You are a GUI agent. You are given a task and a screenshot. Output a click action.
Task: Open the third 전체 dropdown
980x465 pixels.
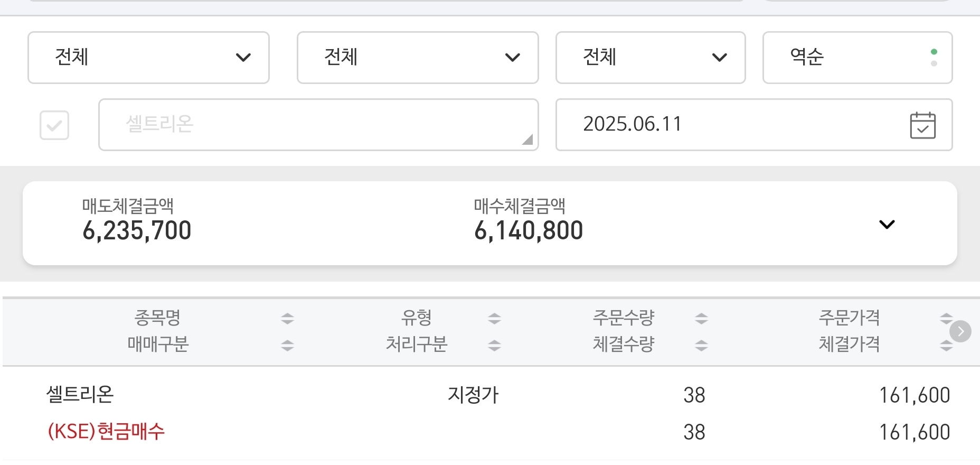point(651,58)
